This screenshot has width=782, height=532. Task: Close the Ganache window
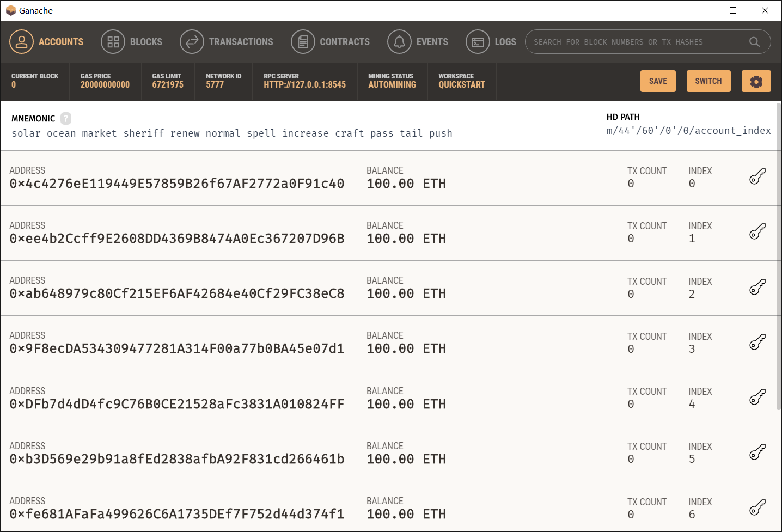coord(765,10)
